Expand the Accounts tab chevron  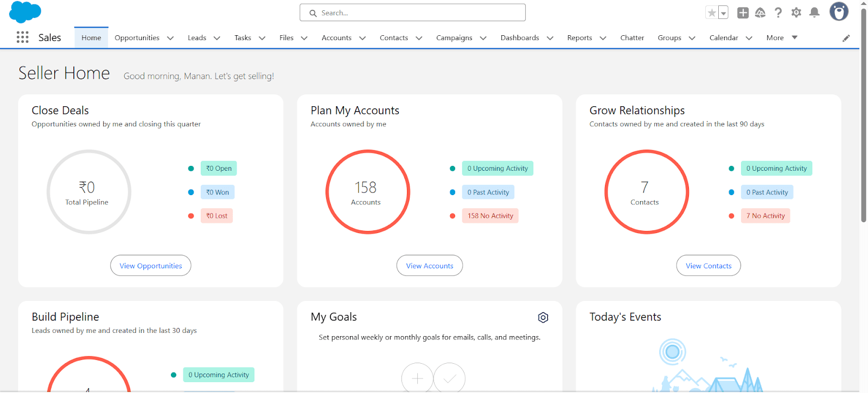(362, 38)
